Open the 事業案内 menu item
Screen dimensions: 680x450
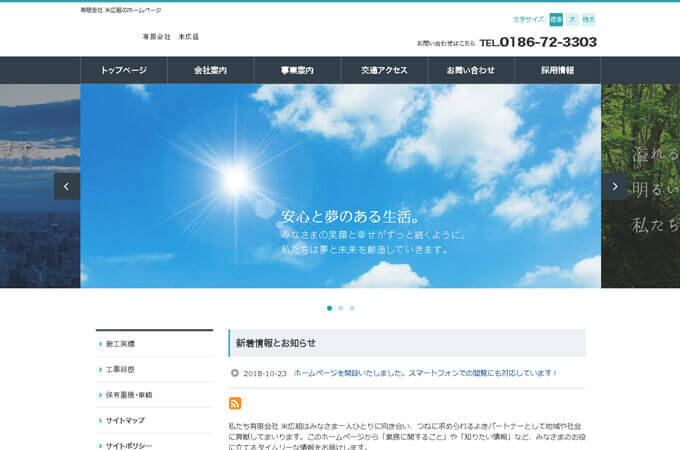pyautogui.click(x=297, y=70)
